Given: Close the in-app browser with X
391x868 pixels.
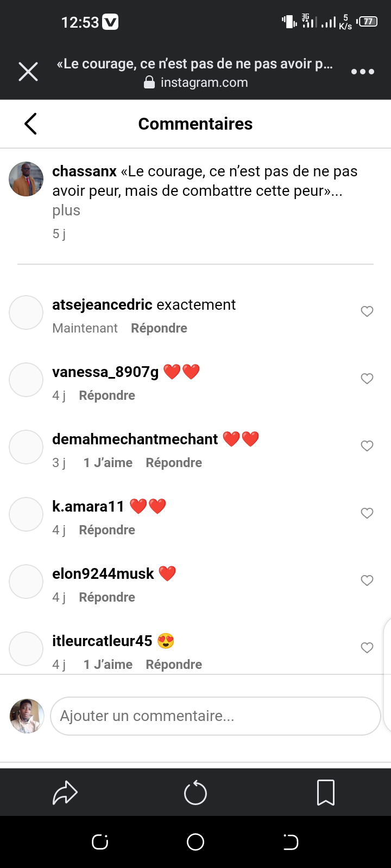Looking at the screenshot, I should point(28,72).
